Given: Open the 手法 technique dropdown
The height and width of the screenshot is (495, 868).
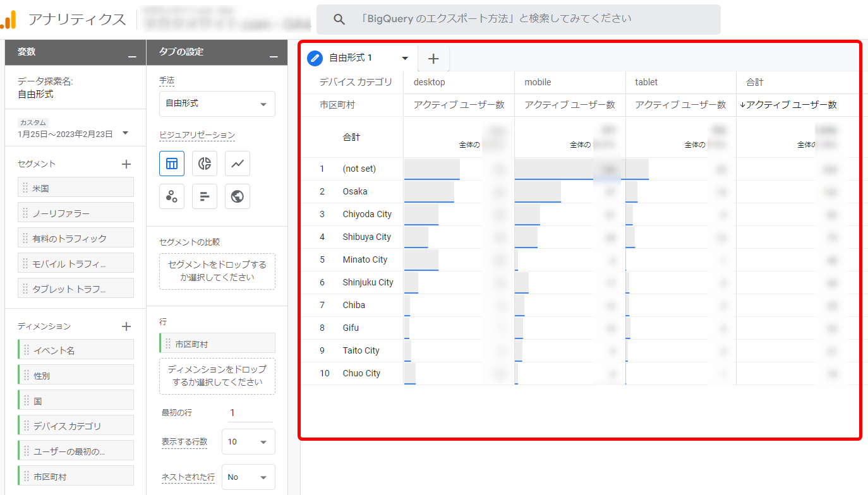Looking at the screenshot, I should (217, 104).
